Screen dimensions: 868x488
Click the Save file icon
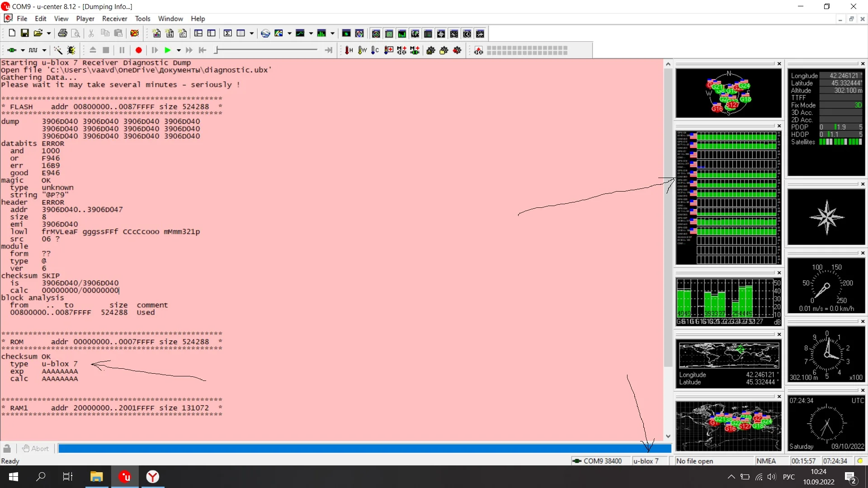coord(25,33)
